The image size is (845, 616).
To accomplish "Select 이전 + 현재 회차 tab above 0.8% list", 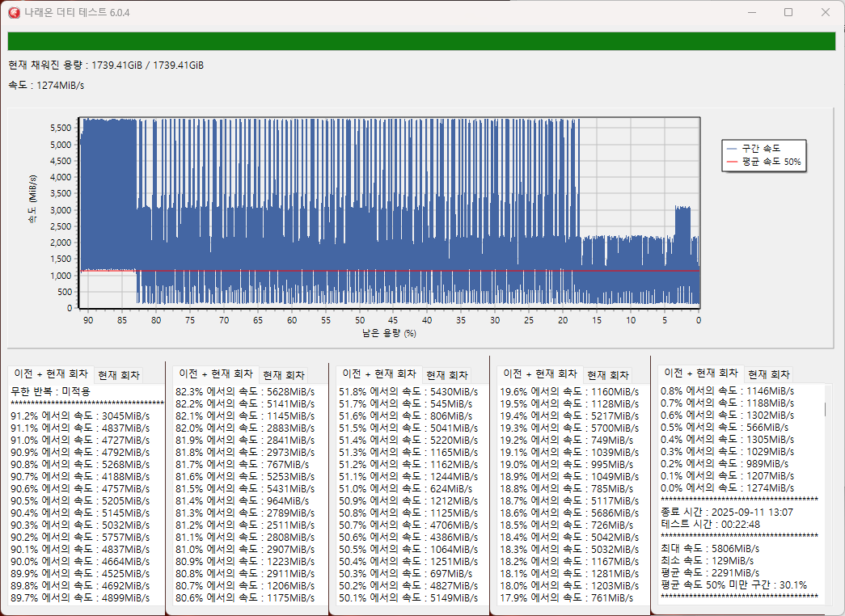I will point(700,373).
